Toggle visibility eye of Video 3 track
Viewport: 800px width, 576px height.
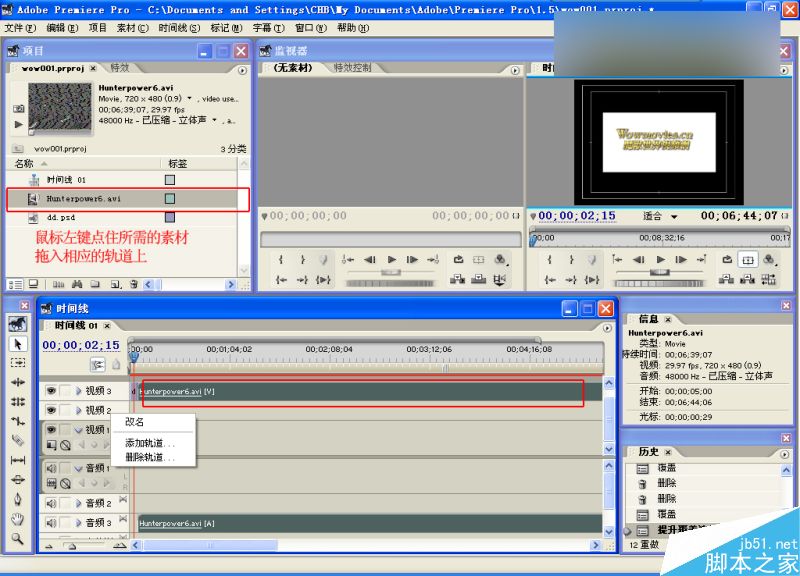[51, 391]
